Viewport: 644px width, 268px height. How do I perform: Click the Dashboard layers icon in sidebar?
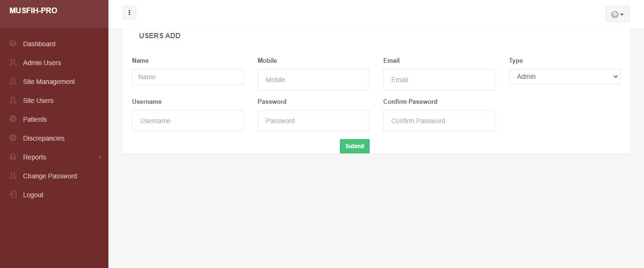click(x=13, y=43)
